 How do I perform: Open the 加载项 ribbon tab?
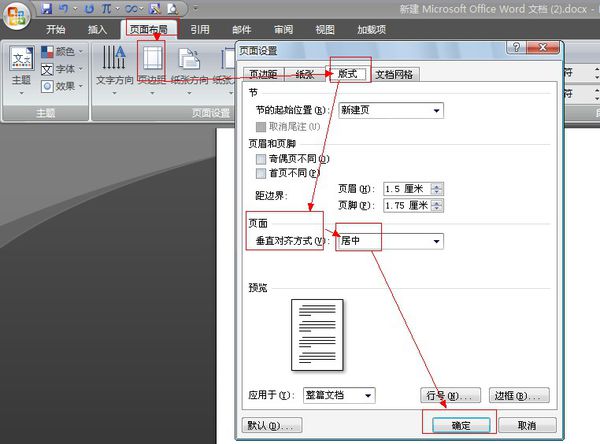click(x=371, y=29)
